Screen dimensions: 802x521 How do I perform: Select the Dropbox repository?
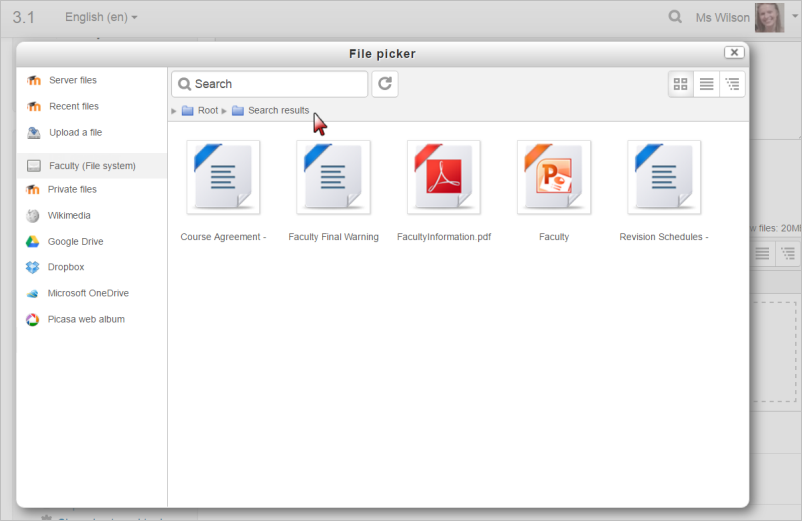click(65, 267)
